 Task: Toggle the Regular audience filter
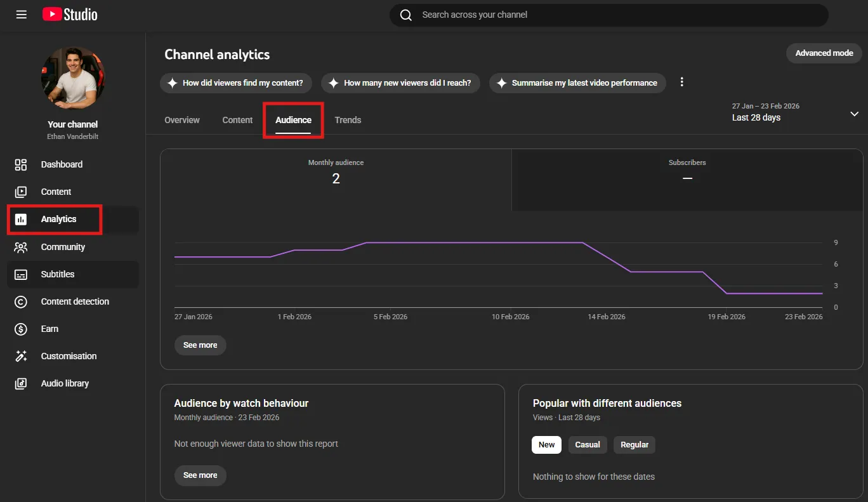click(x=634, y=445)
